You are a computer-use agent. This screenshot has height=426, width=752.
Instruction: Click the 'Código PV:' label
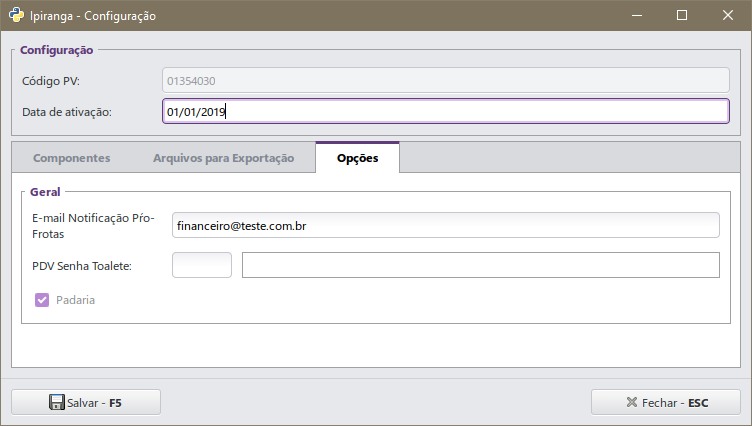click(51, 81)
